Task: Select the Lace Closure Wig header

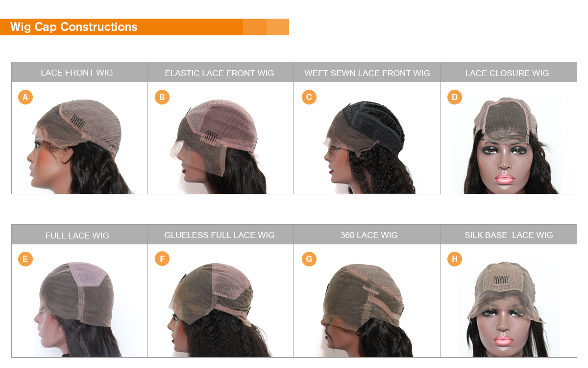Action: [509, 72]
